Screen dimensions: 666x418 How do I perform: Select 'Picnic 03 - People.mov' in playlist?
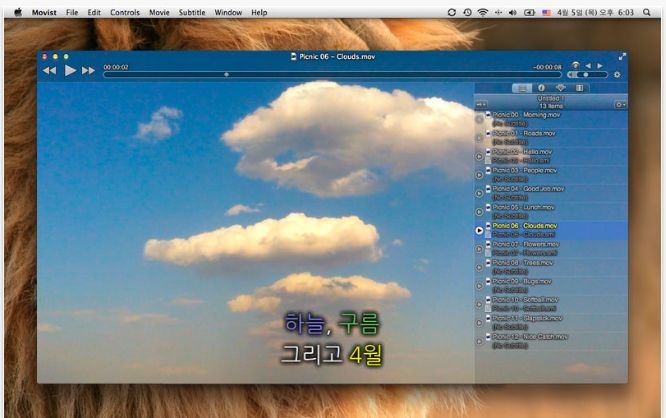525,170
